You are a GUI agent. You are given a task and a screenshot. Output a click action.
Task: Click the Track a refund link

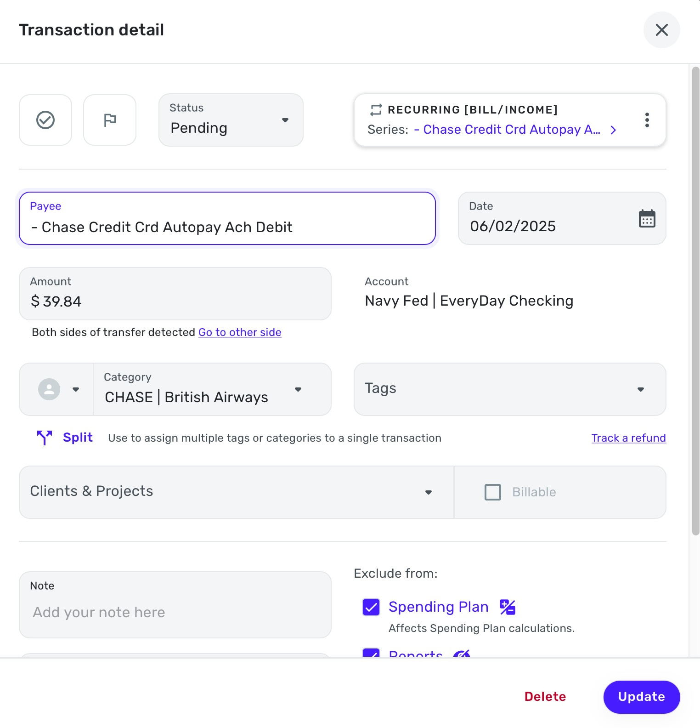pos(628,438)
